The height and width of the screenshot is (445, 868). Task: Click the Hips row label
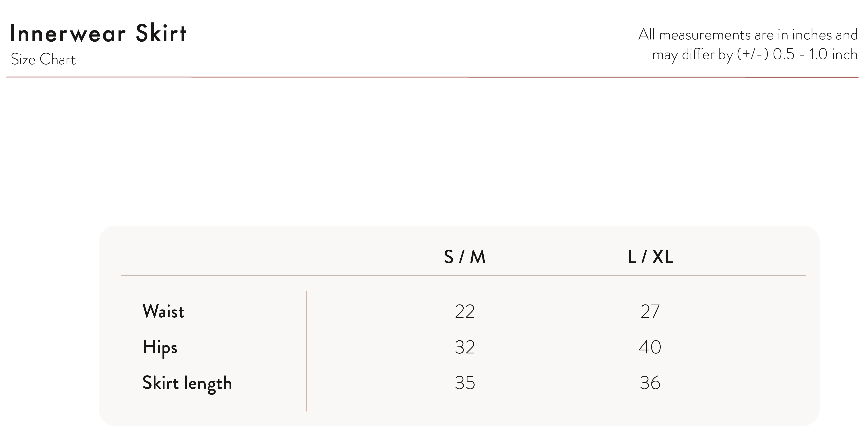coord(160,347)
